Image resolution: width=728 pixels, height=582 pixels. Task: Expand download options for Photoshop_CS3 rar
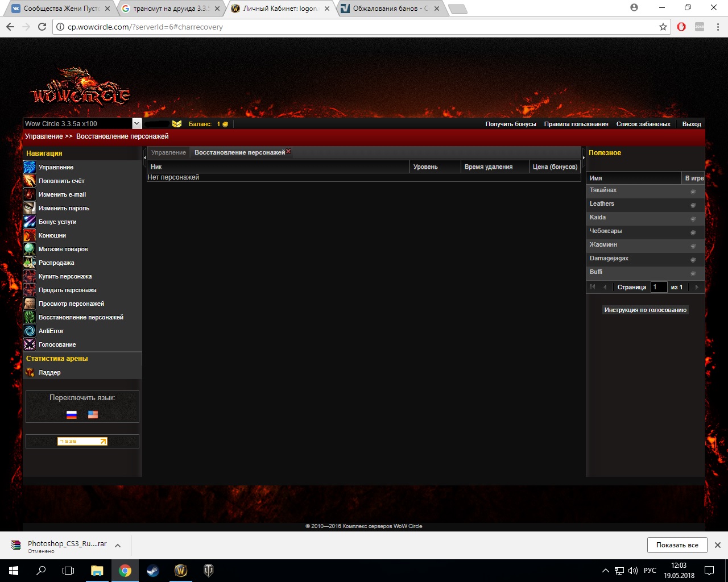click(118, 546)
